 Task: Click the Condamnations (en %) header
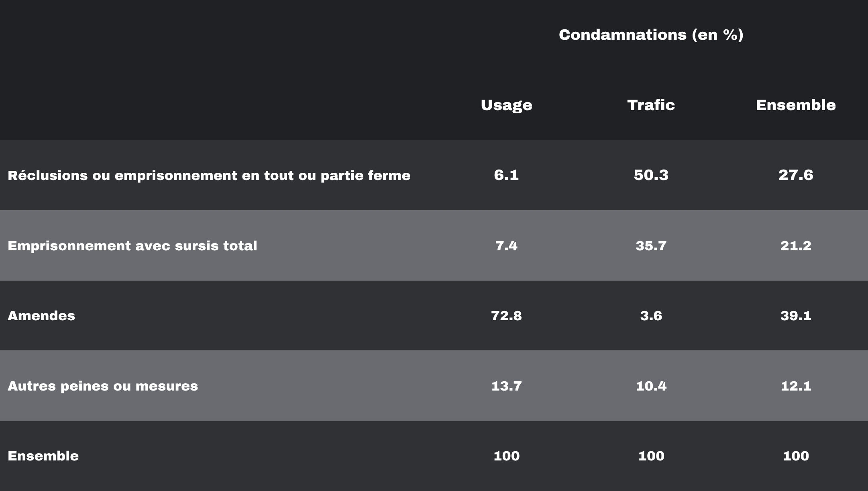click(651, 35)
